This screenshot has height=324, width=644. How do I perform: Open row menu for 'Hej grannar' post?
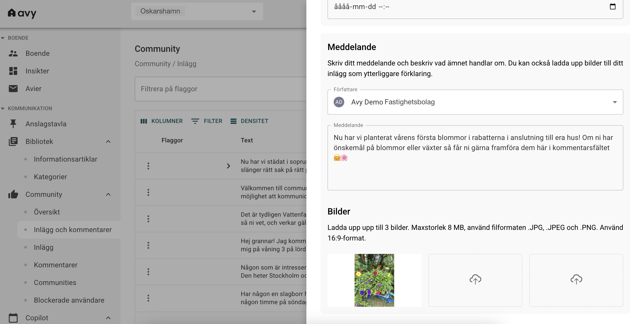148,245
